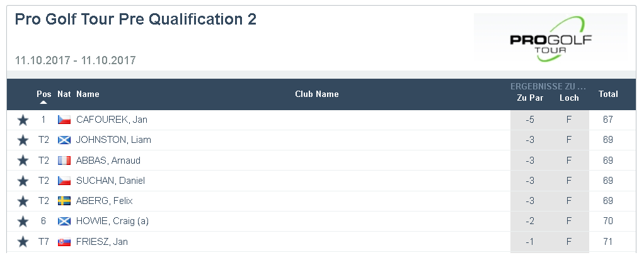Click the Slovak flag next to FRIESZ

tap(64, 242)
